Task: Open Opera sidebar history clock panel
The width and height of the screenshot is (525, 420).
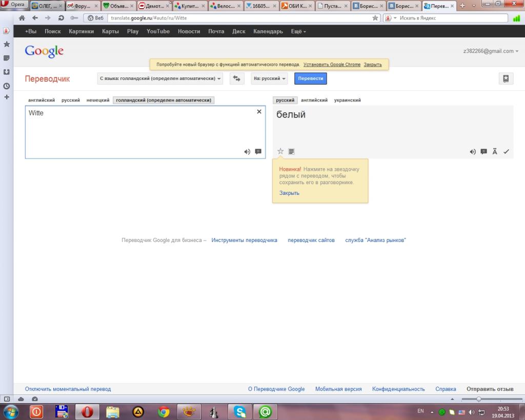Action: (6, 86)
